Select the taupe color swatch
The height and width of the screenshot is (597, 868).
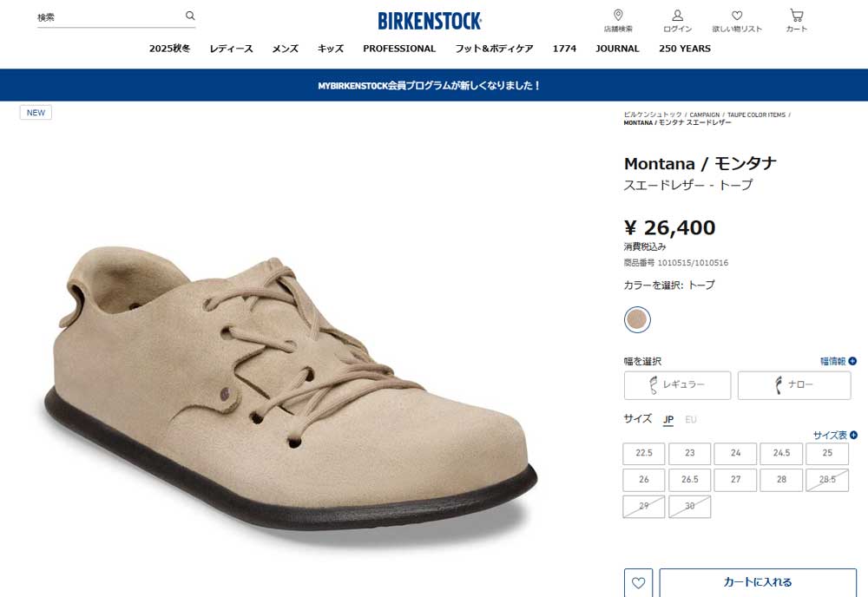tap(637, 319)
